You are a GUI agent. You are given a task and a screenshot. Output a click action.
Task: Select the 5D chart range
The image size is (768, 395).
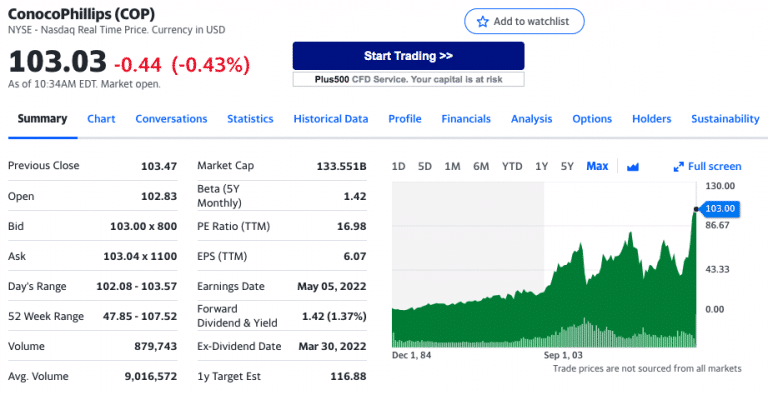425,167
